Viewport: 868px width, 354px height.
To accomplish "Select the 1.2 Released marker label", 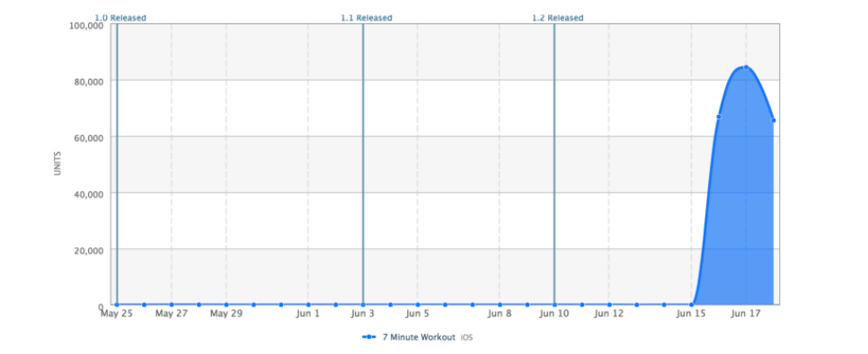I will (x=557, y=18).
